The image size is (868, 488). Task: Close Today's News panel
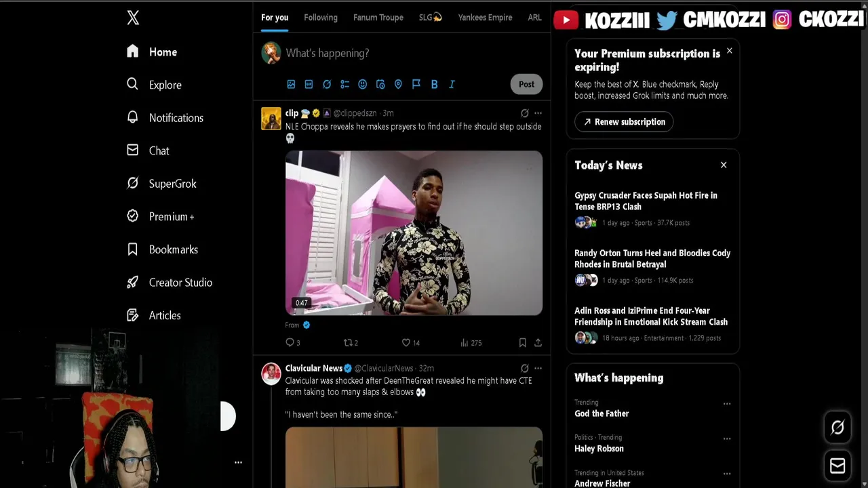click(x=724, y=165)
